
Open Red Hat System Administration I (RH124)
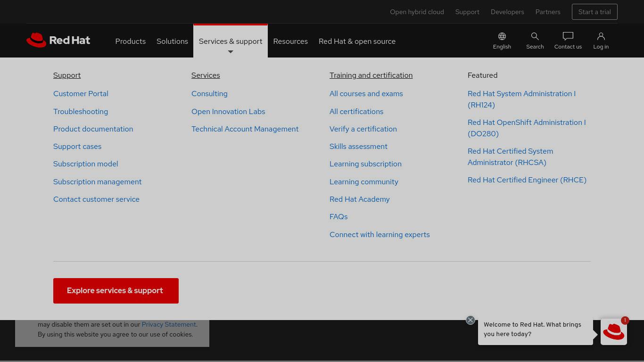tap(521, 99)
